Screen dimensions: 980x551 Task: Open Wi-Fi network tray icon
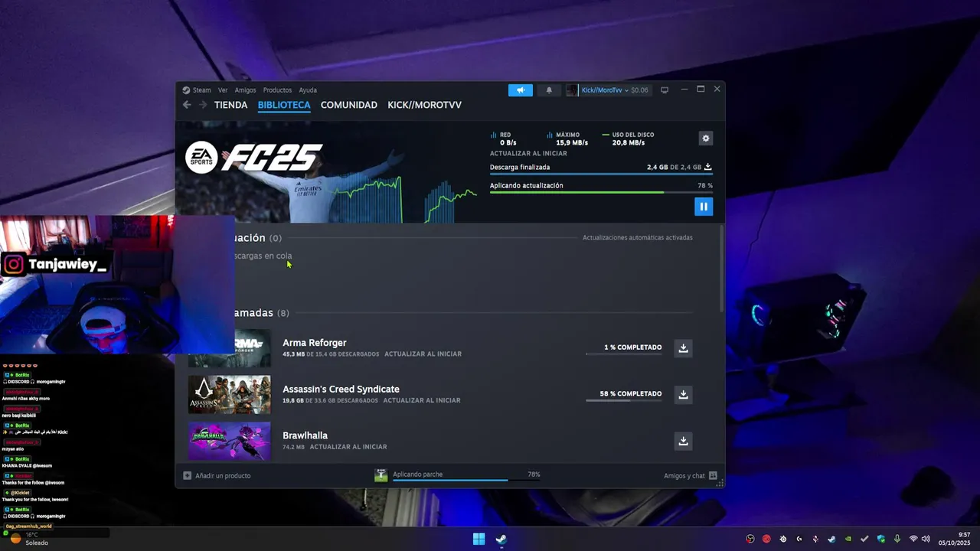913,539
